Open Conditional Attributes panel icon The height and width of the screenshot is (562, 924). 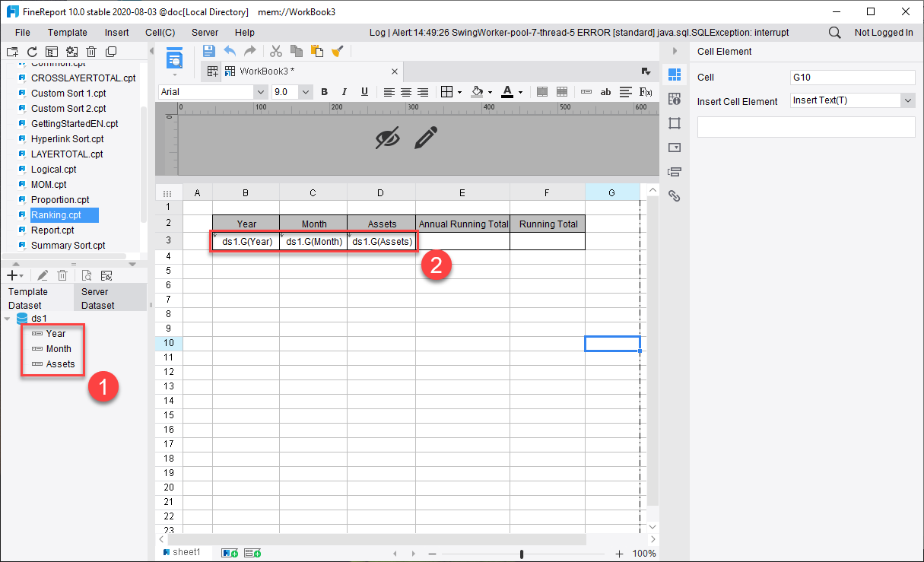675,172
